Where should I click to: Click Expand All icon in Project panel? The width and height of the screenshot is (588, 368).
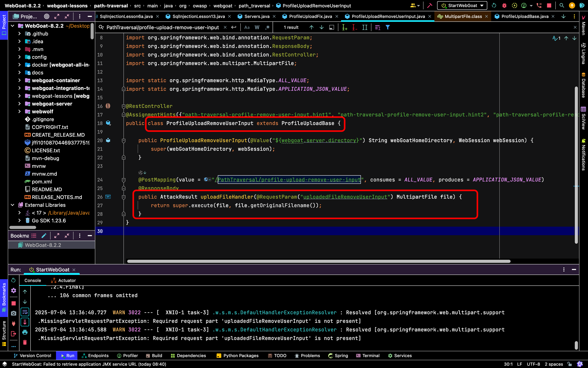pyautogui.click(x=57, y=16)
